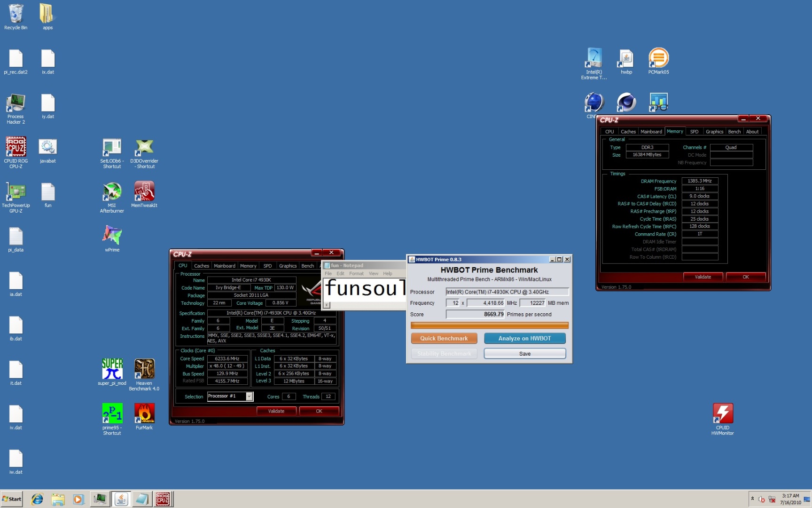Image resolution: width=812 pixels, height=508 pixels.
Task: Click the 1385.3 MHz DRAM Frequency value
Action: (x=700, y=181)
